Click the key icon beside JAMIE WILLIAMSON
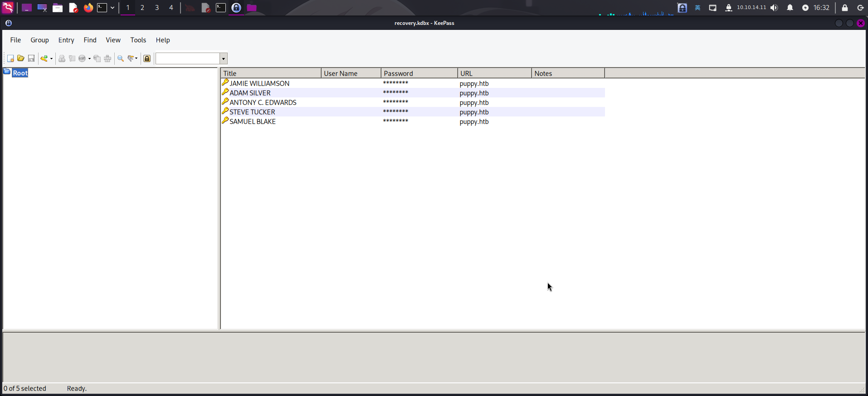 pyautogui.click(x=225, y=82)
